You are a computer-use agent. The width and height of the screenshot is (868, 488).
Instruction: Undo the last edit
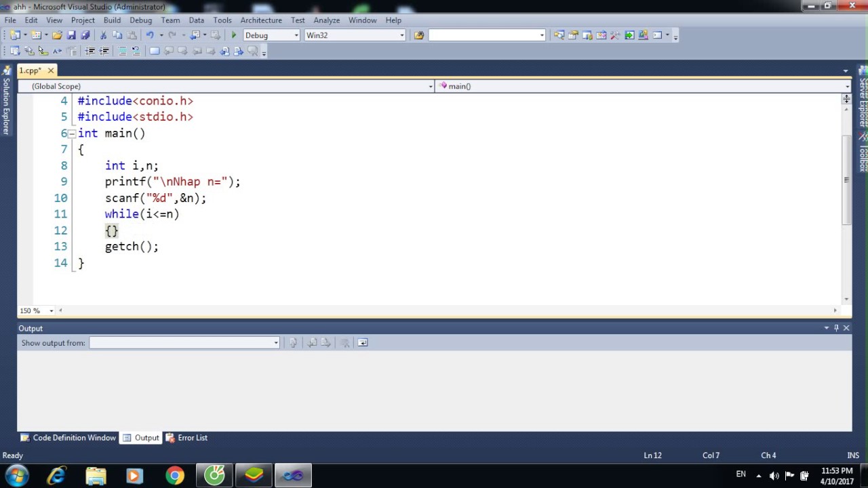(x=149, y=35)
